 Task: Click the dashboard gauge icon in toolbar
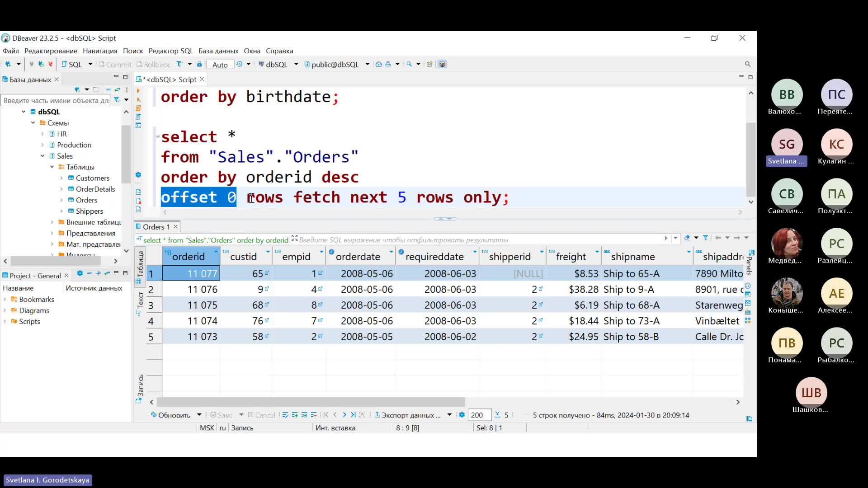(379, 64)
